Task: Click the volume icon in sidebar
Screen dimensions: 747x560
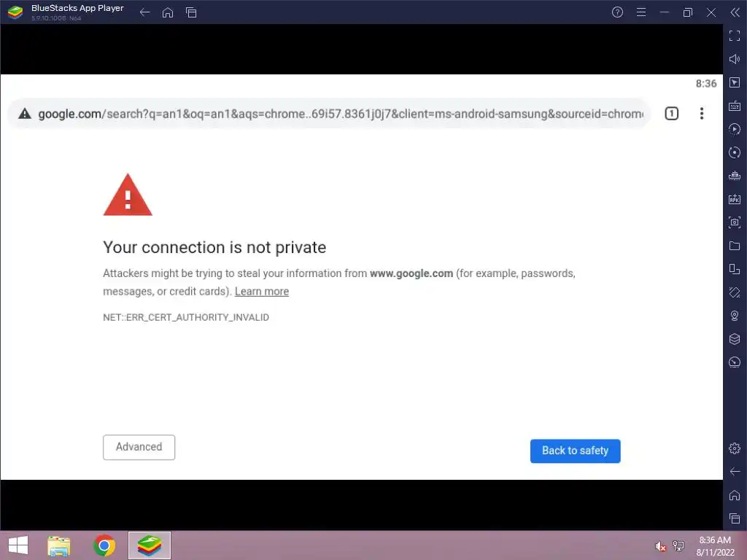Action: pos(735,59)
